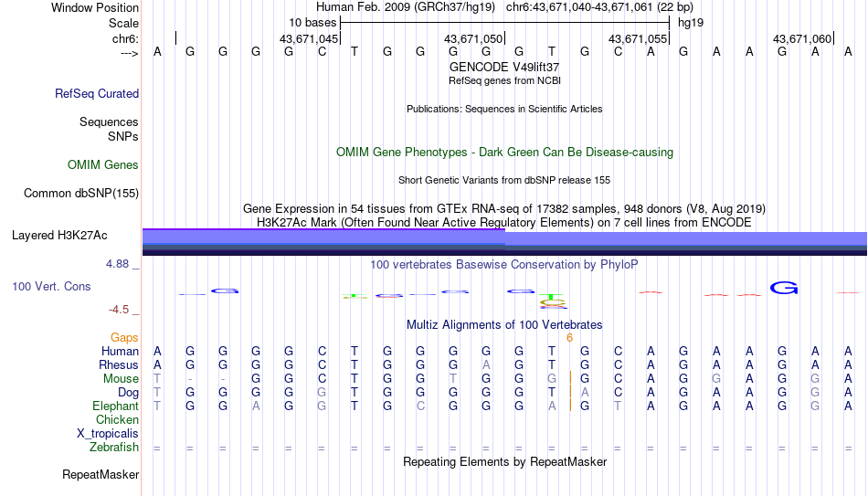Select the Human alignment row label
Screen dimensions: 868x496
(x=120, y=352)
